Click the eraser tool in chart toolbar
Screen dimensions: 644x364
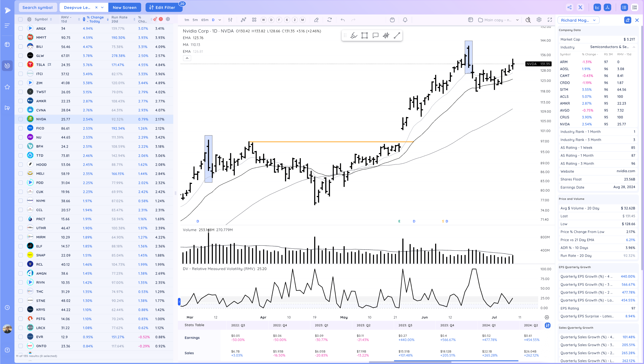click(316, 20)
